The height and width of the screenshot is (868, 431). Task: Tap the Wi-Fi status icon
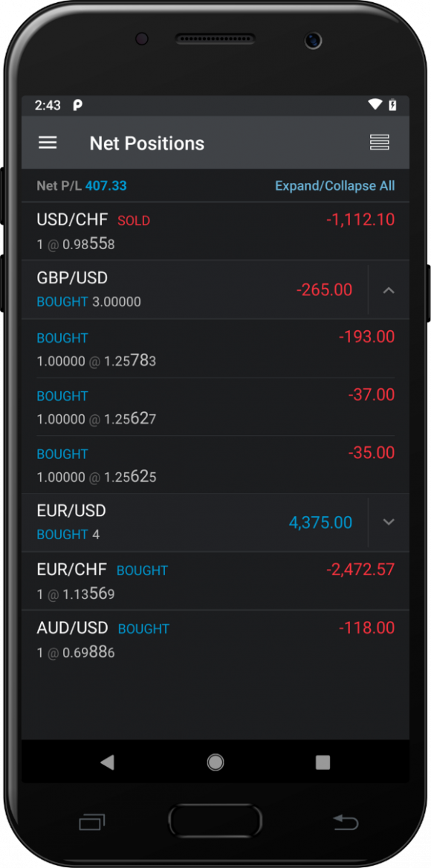[x=374, y=105]
